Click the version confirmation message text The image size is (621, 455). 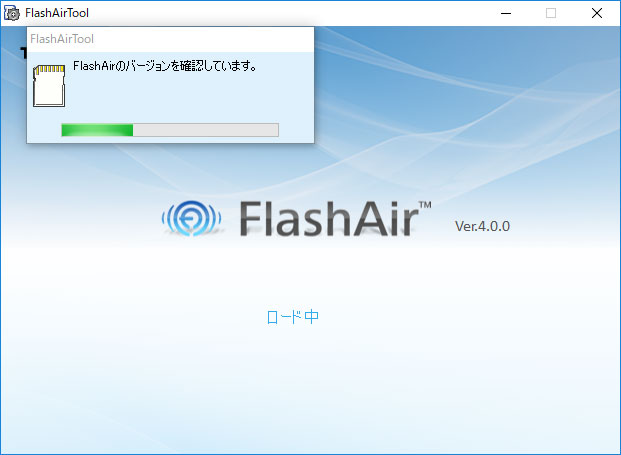[x=165, y=66]
